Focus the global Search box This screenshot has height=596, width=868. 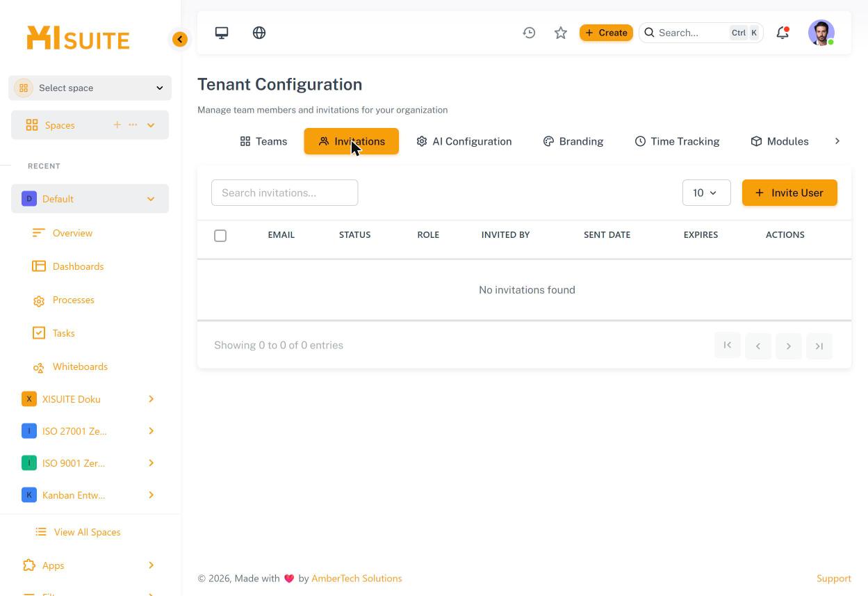(x=701, y=33)
